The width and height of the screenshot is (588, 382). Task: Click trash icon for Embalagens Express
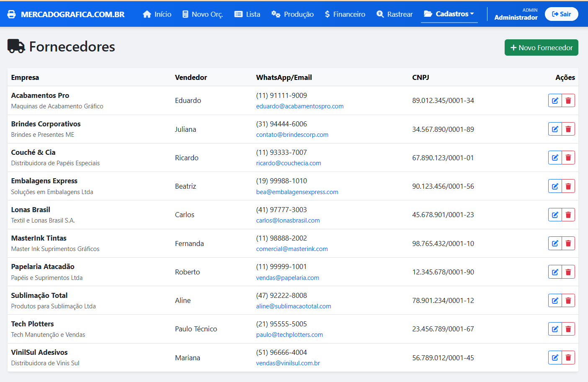coord(568,186)
